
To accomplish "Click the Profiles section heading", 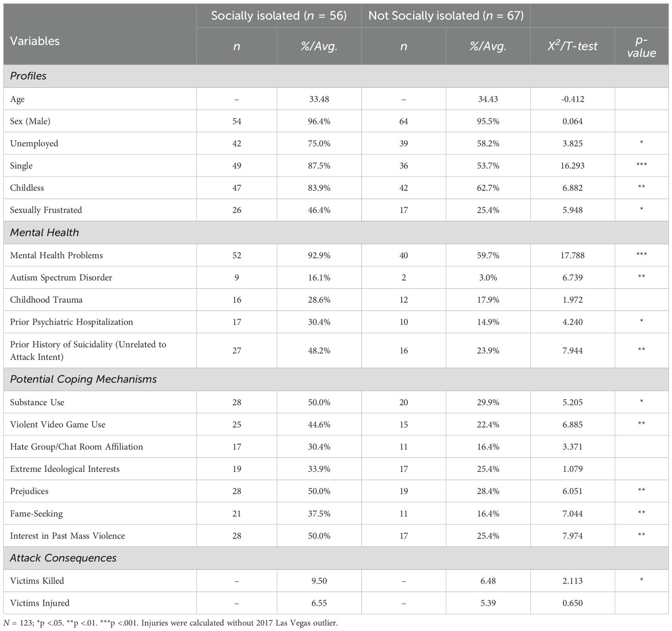I will tap(29, 76).
